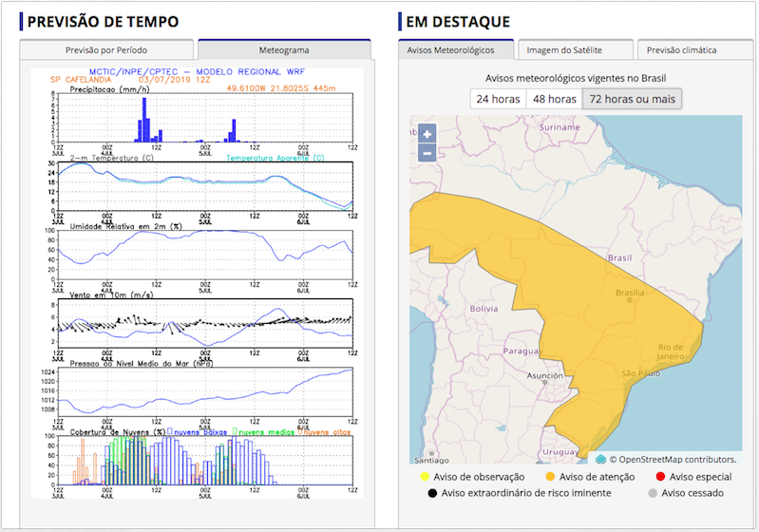Click the gray Aviso cessado dot

tap(652, 493)
